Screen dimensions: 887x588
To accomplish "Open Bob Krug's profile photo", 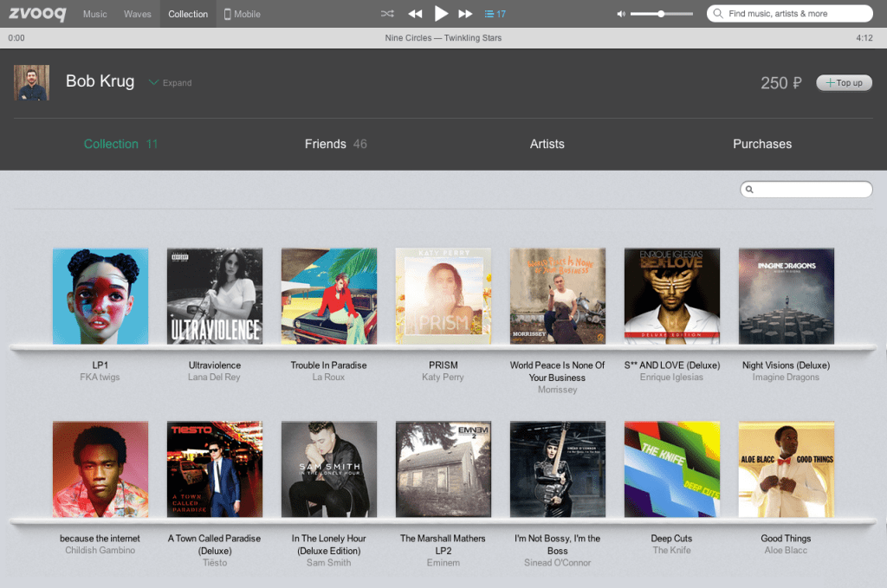I will (x=32, y=82).
